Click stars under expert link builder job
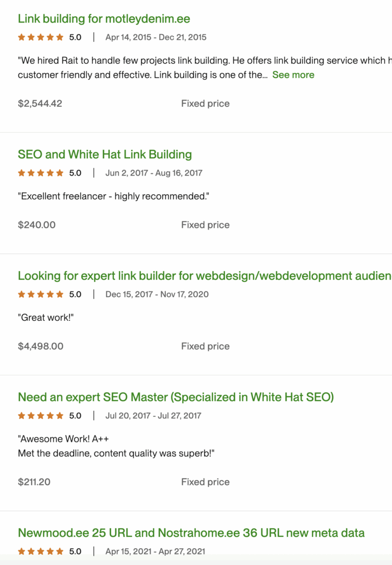 pos(41,294)
